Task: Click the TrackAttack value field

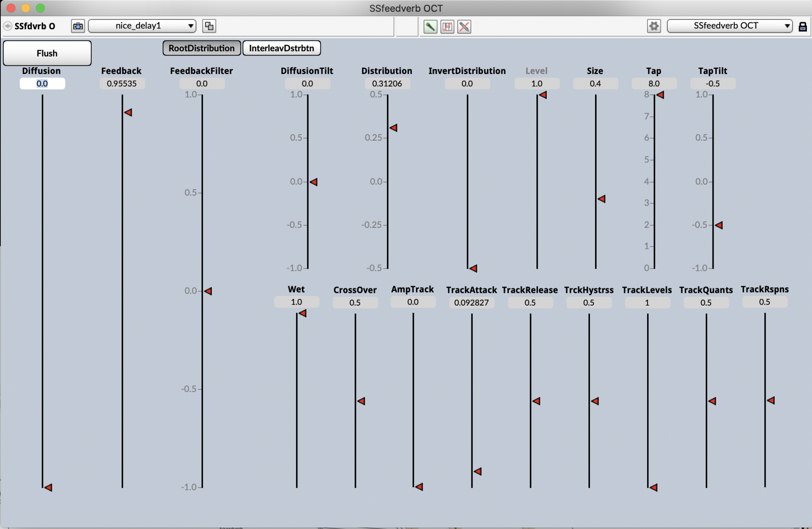Action: tap(471, 303)
